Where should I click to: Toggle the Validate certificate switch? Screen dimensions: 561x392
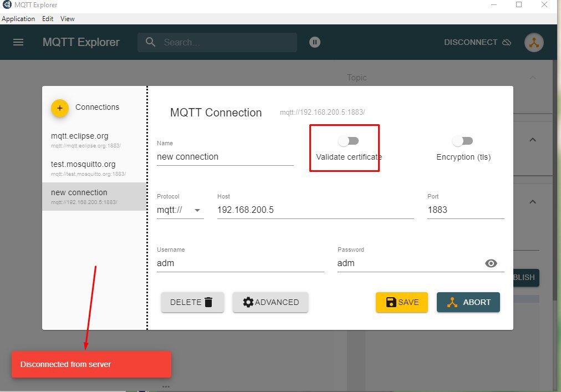[349, 141]
